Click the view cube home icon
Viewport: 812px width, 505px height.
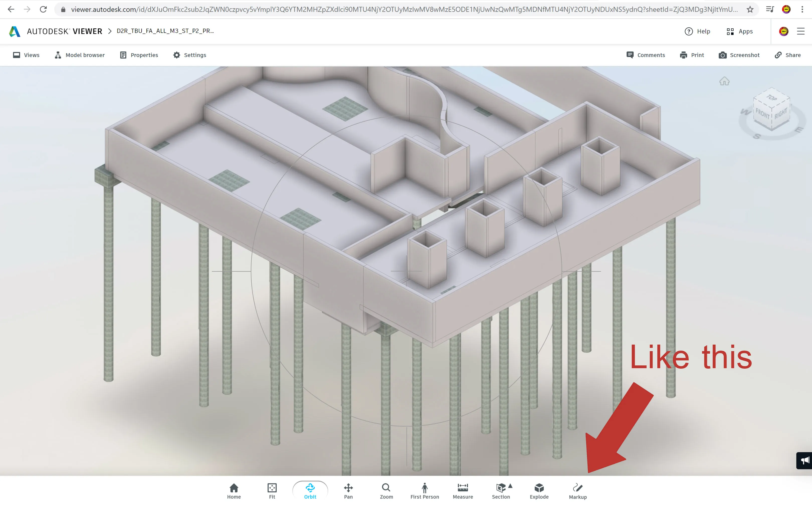[x=724, y=81]
